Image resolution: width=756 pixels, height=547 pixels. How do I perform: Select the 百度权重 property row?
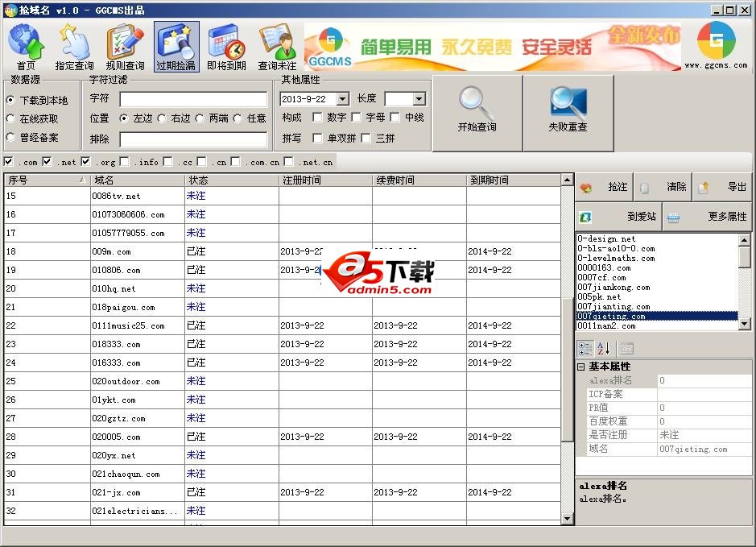pyautogui.click(x=669, y=421)
